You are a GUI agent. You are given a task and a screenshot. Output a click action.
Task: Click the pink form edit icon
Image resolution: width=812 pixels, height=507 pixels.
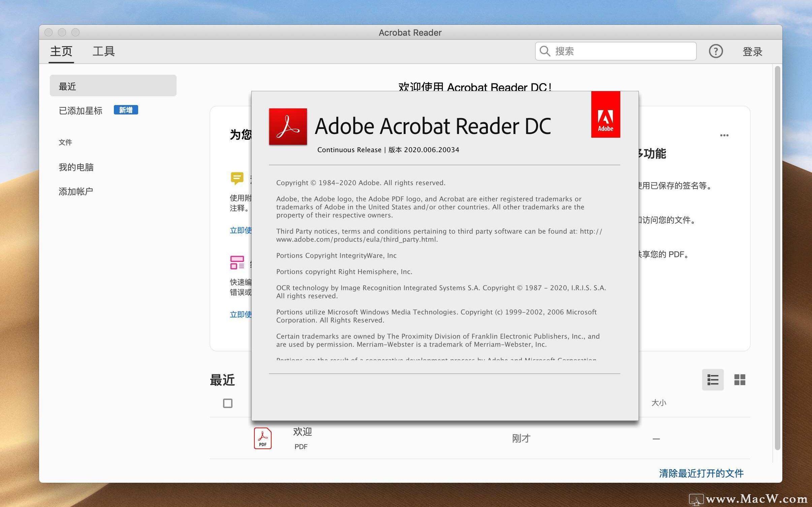click(237, 263)
